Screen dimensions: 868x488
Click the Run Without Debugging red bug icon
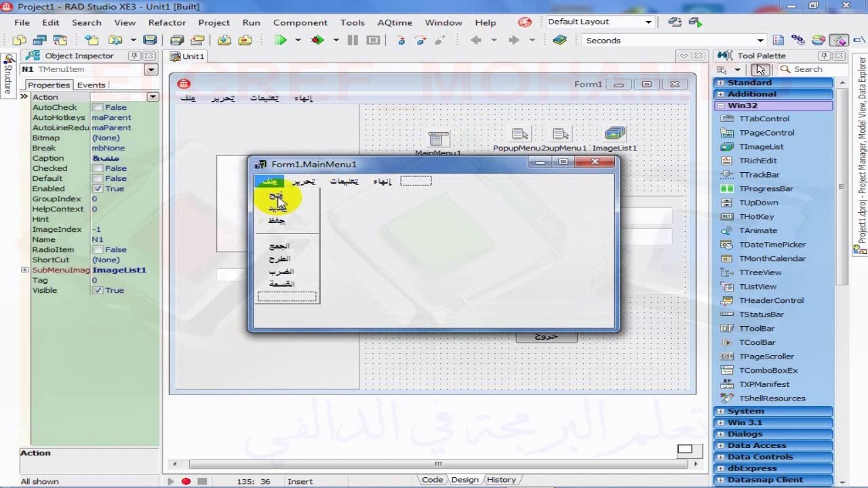317,41
